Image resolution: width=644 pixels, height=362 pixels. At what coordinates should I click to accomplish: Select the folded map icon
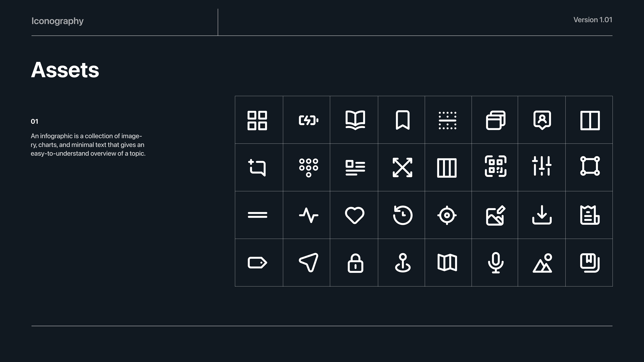coord(447,263)
